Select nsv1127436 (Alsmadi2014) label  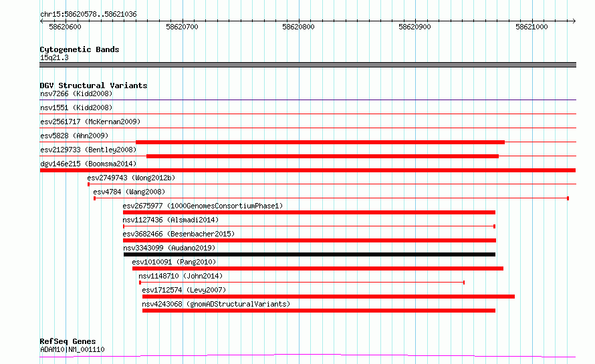point(170,220)
